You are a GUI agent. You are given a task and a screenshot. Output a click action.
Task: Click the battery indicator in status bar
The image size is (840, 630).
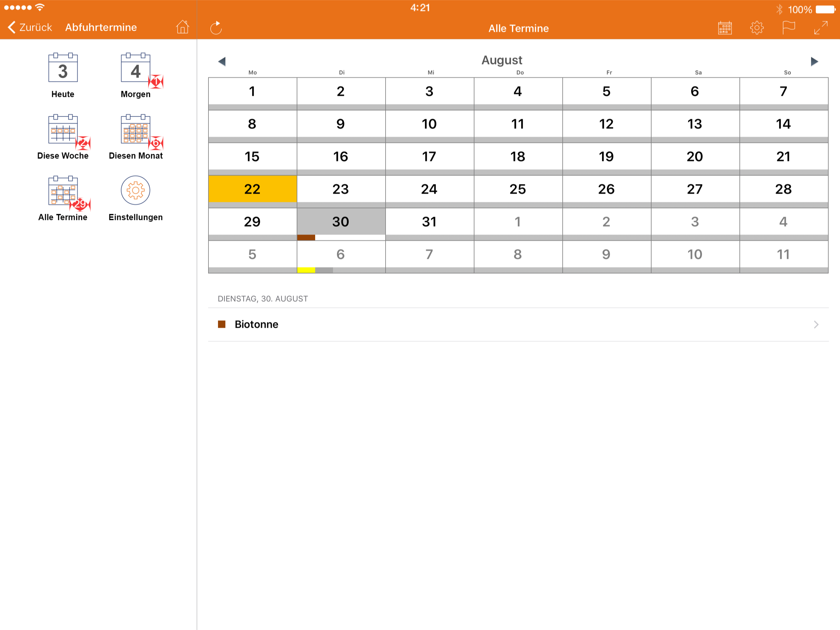(826, 9)
